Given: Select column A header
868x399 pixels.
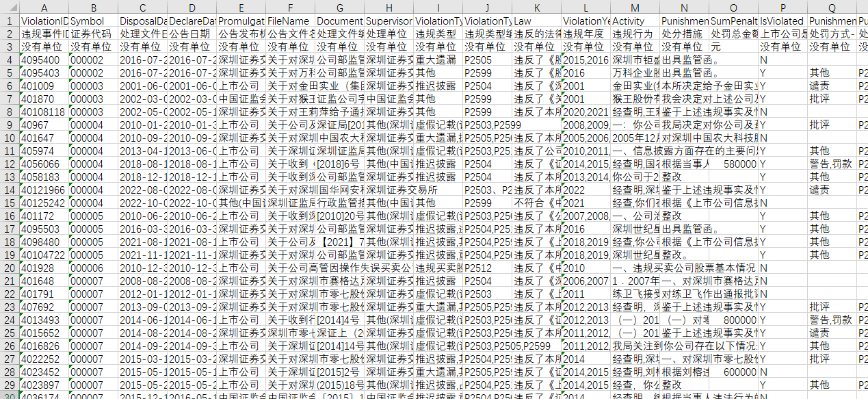Looking at the screenshot, I should click(44, 8).
